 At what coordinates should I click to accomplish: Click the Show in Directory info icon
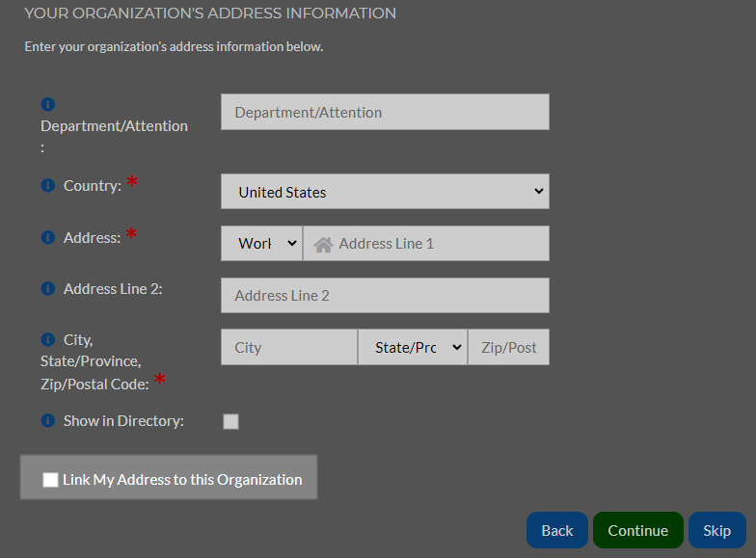click(x=48, y=420)
